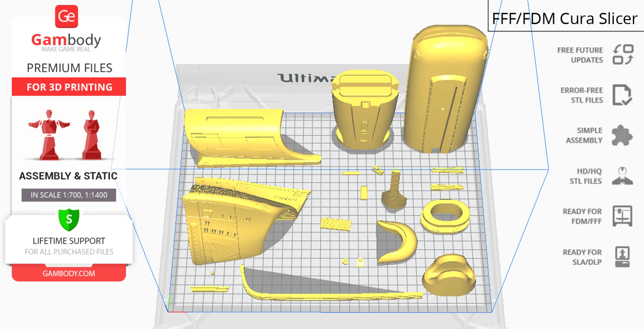Image resolution: width=644 pixels, height=329 pixels.
Task: Click the error-free STL files document icon
Action: pos(622,95)
